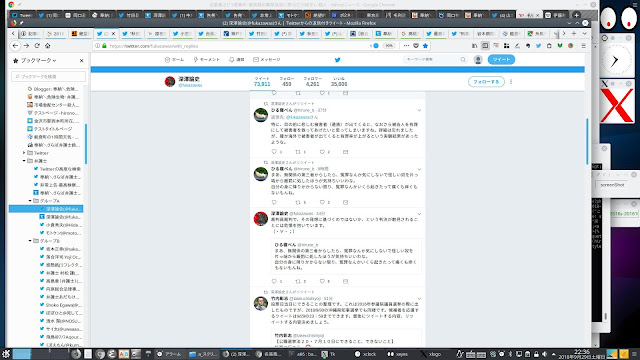The image size is (640, 360).
Task: Click the green padlock site security icon
Action: (x=104, y=46)
